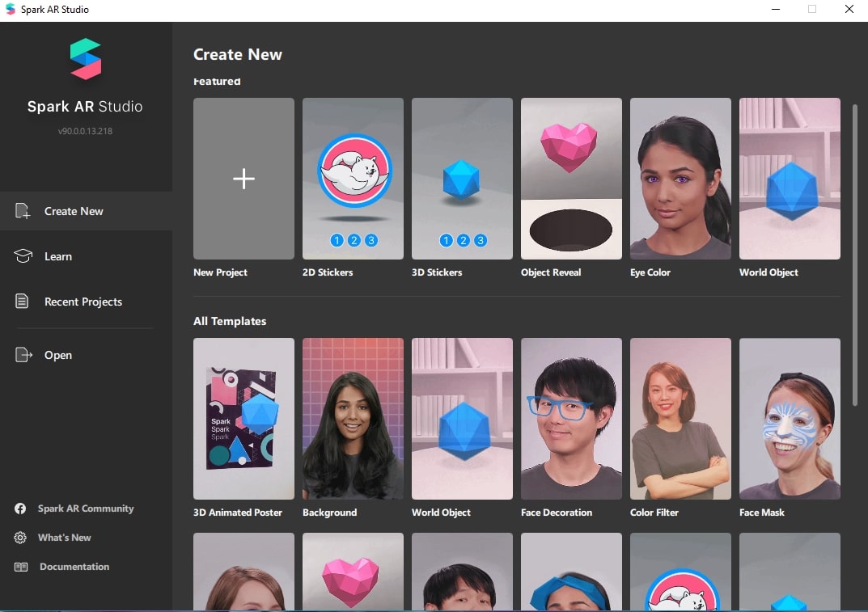This screenshot has height=612, width=868.
Task: Open the Create New menu item
Action: coord(86,211)
